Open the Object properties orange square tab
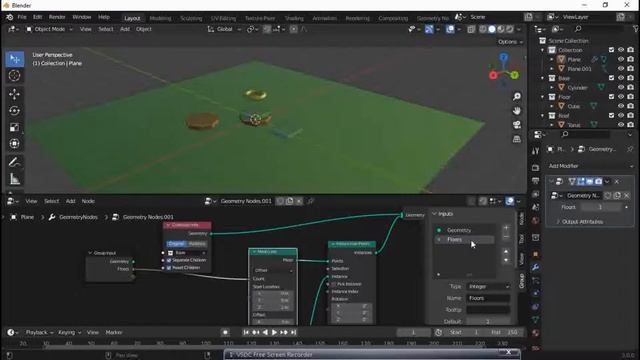640x360 pixels. pos(536,254)
